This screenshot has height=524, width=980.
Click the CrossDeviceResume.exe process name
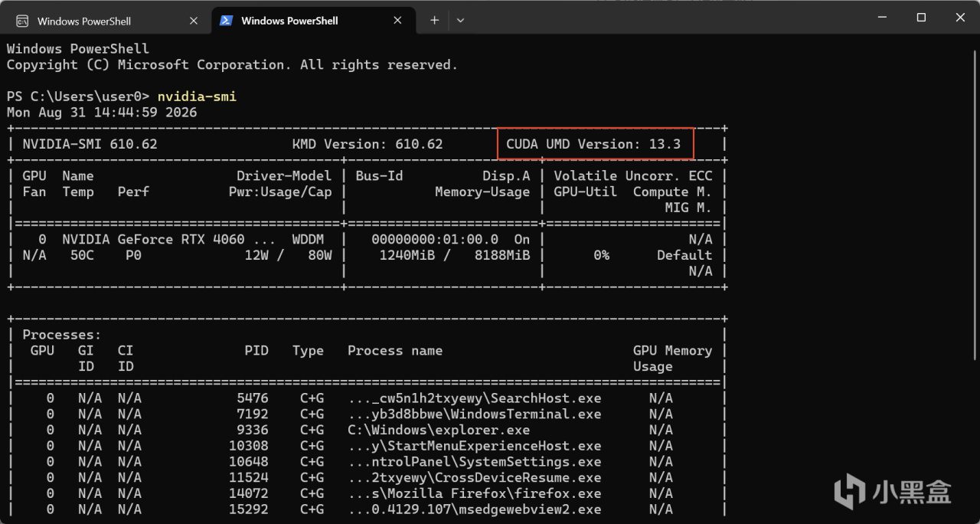coord(475,478)
